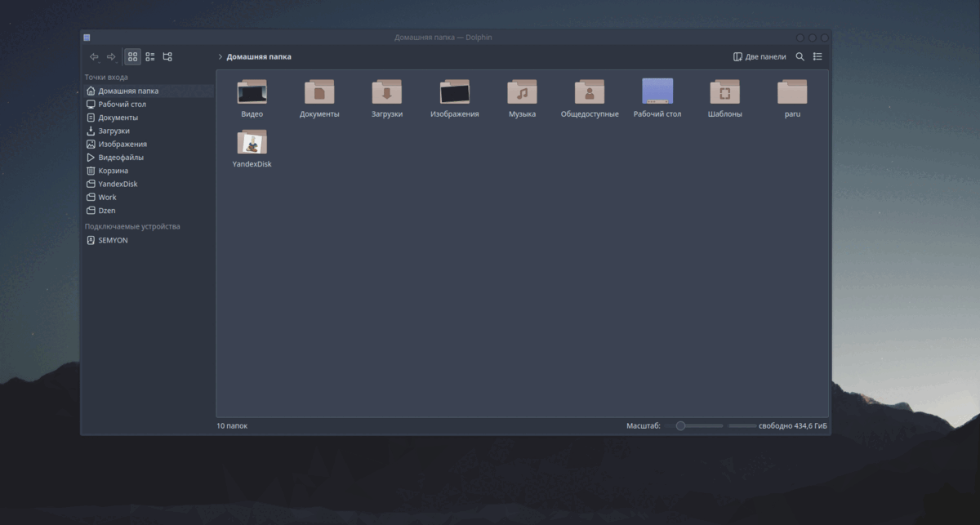Open the Dzen place in the sidebar

tap(148, 211)
